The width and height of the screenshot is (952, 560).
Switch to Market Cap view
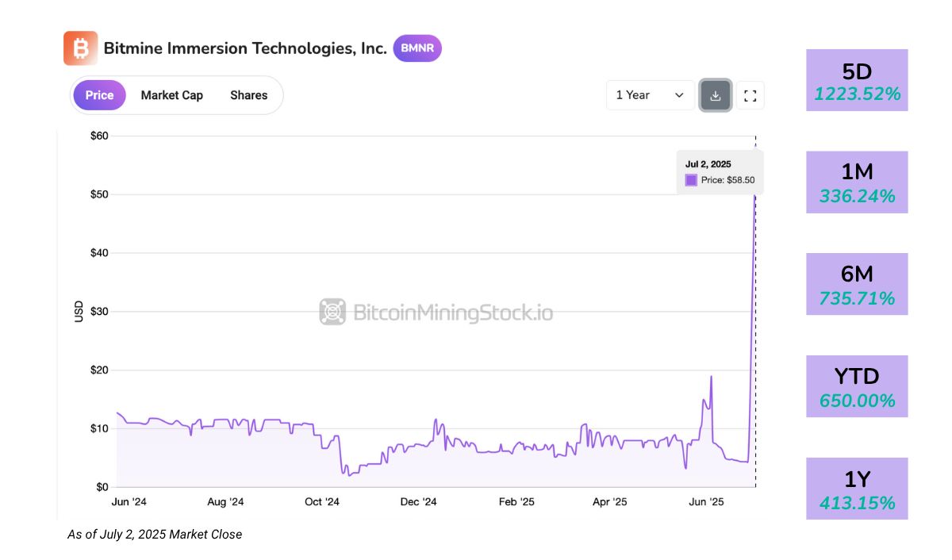click(x=171, y=95)
